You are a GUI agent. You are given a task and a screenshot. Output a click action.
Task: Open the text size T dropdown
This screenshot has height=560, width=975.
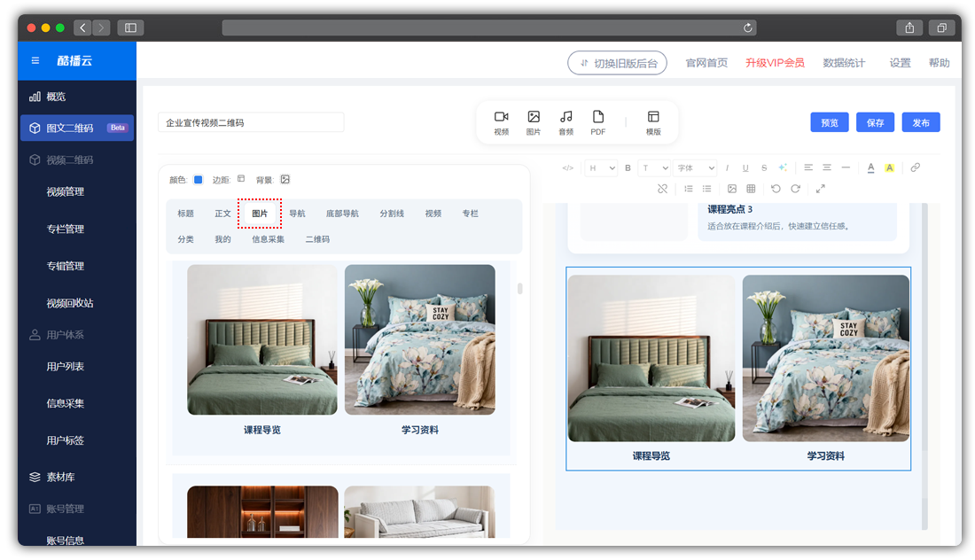coord(655,167)
